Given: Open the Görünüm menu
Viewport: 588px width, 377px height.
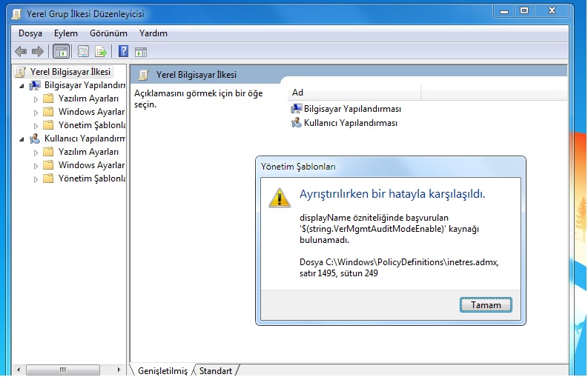Looking at the screenshot, I should click(x=108, y=33).
